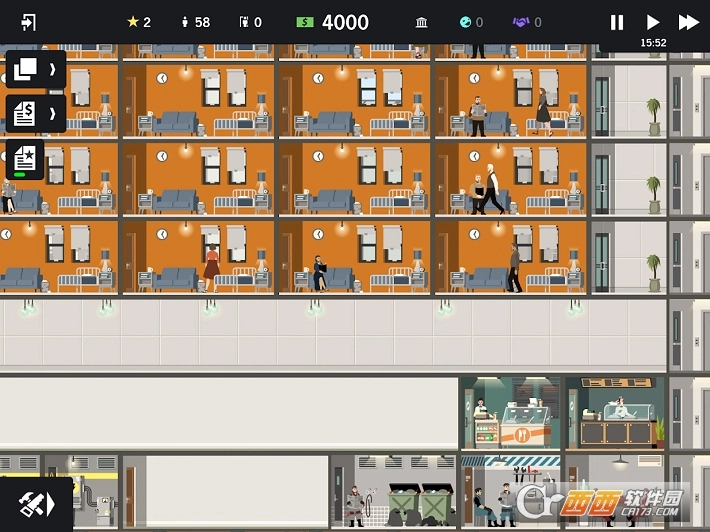
Task: Play the game at normal speed
Action: [x=653, y=22]
